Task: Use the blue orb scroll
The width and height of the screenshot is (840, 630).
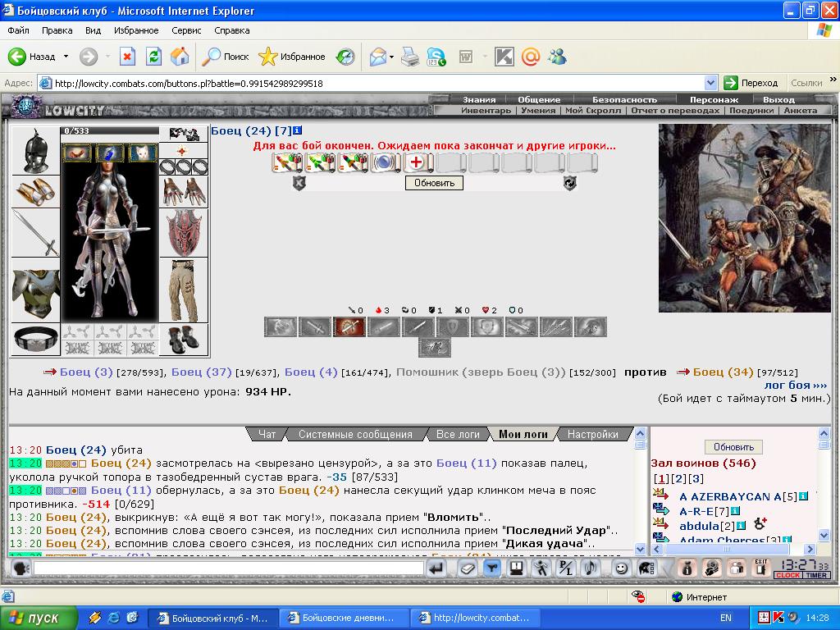Action: pyautogui.click(x=385, y=162)
